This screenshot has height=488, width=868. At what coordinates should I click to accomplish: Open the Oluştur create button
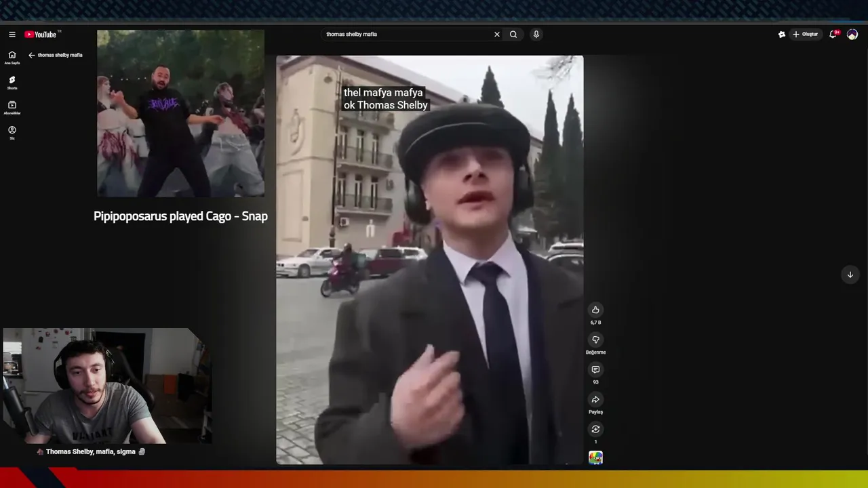pos(806,35)
